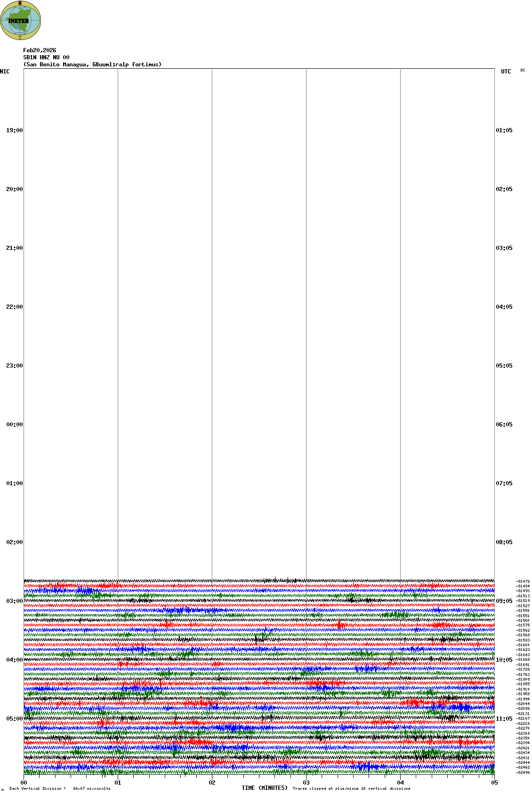The image size is (532, 795).
Task: Click the Each Vertical Division scale note
Action: pos(60,788)
